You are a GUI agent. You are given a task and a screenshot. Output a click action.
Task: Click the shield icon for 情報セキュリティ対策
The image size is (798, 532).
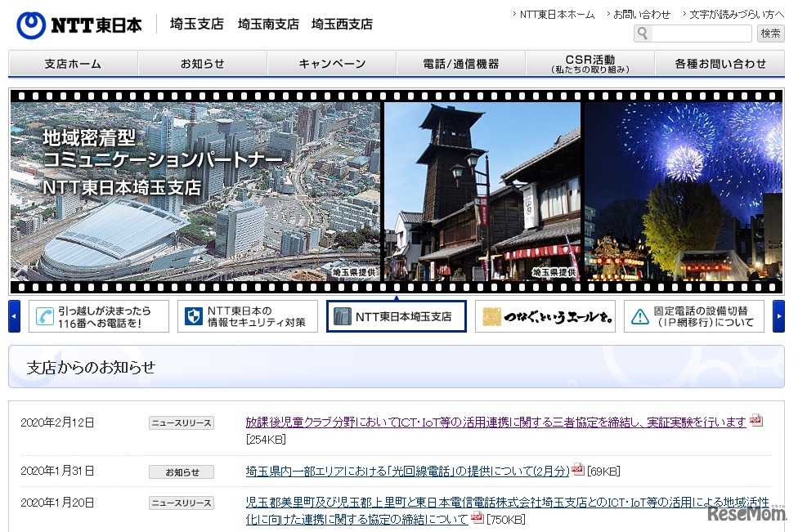coord(194,315)
